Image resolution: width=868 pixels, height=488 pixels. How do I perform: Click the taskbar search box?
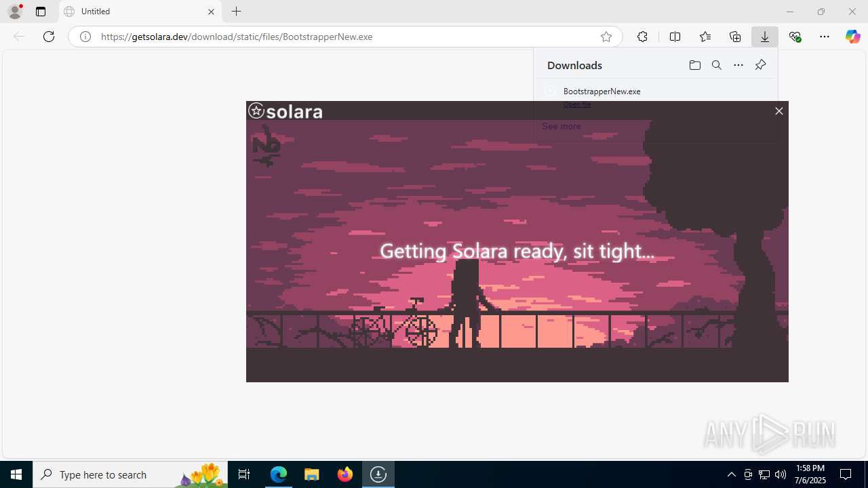point(130,474)
